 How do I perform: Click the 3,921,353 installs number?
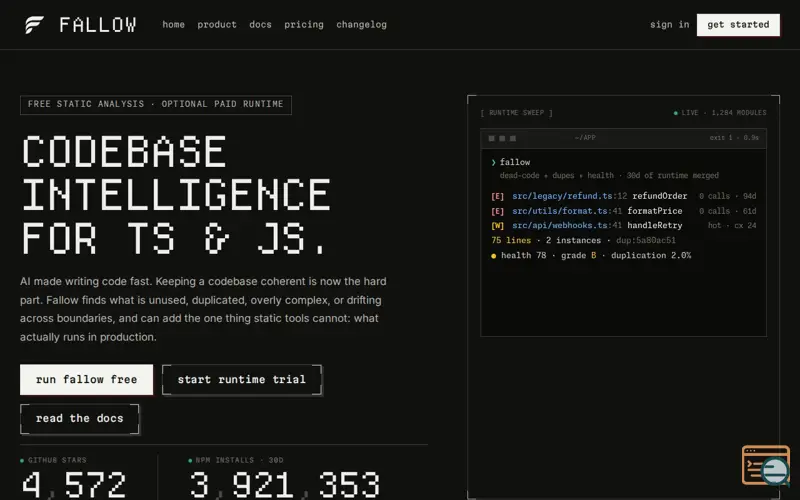click(x=284, y=485)
